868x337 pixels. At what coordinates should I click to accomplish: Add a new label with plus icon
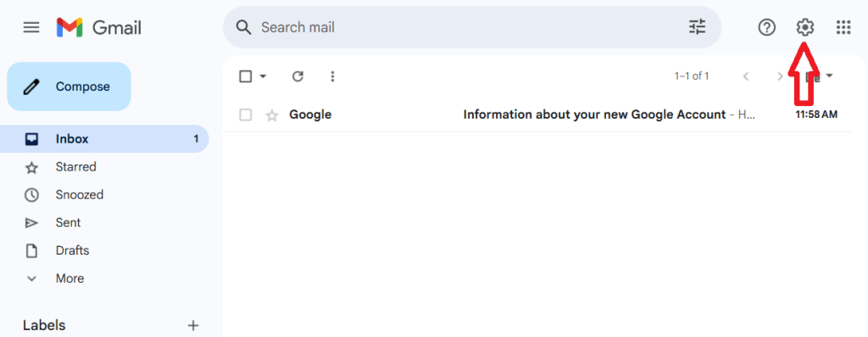click(193, 325)
